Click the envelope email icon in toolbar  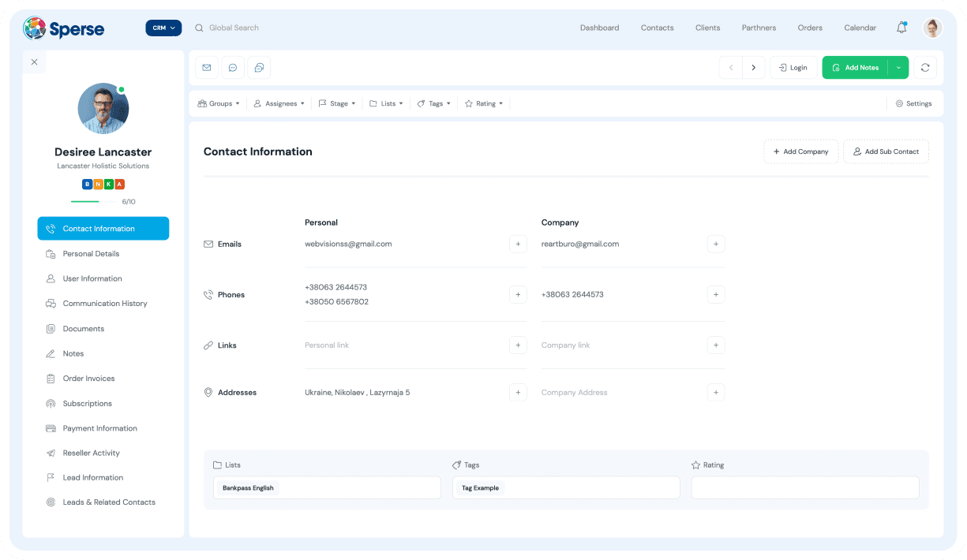(207, 68)
